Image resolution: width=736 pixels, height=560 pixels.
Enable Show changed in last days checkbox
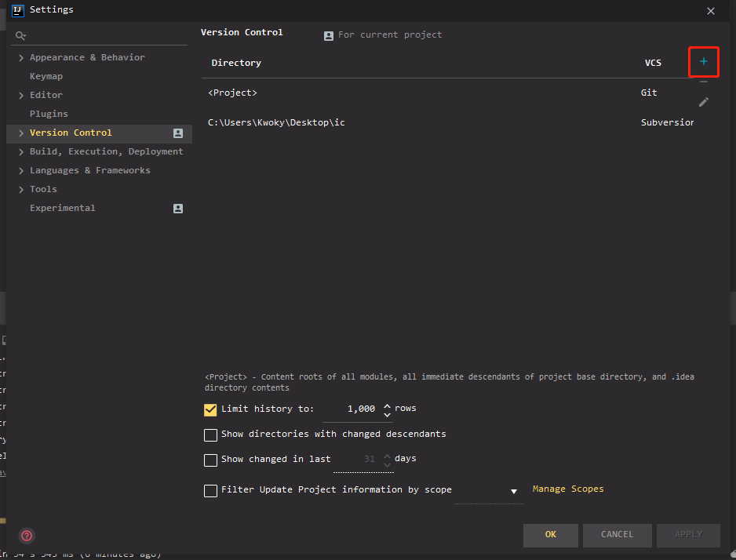pyautogui.click(x=210, y=460)
